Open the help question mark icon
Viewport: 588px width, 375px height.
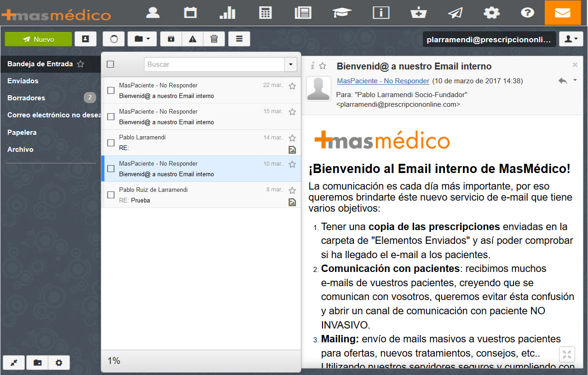tap(527, 12)
